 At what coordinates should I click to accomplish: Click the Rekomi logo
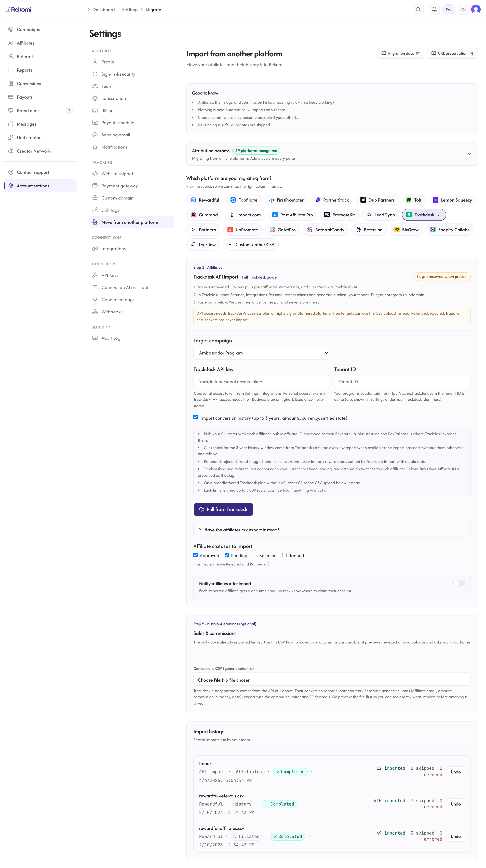pos(19,9)
